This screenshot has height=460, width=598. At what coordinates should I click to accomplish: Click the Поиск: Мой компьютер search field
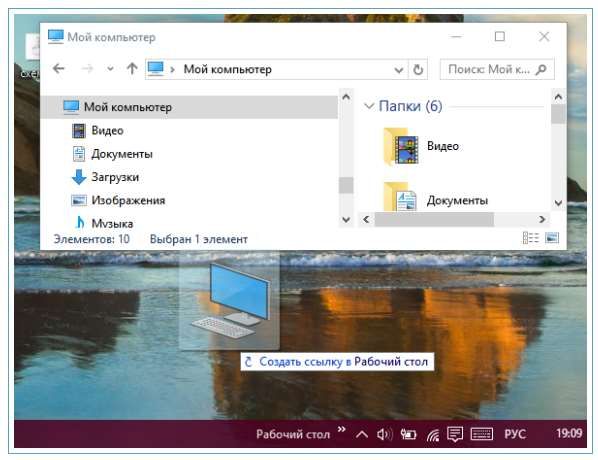coord(497,69)
